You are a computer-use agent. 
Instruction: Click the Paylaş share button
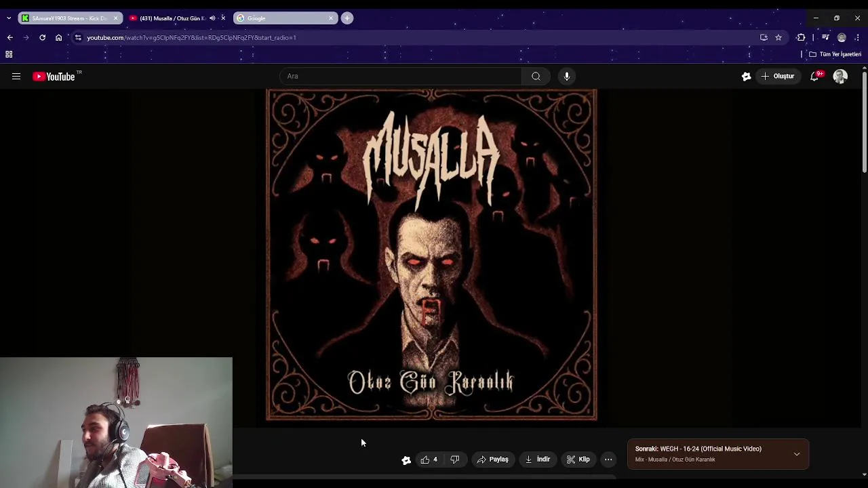click(492, 460)
